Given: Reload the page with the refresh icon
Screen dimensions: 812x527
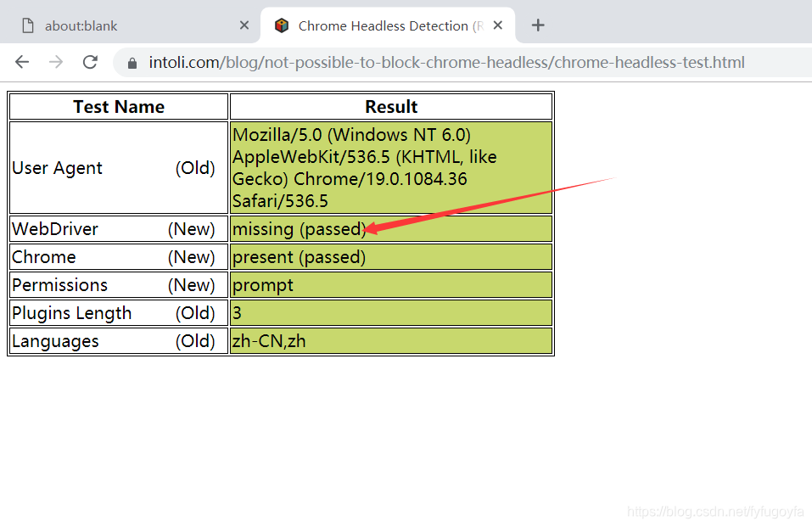Looking at the screenshot, I should click(x=91, y=62).
